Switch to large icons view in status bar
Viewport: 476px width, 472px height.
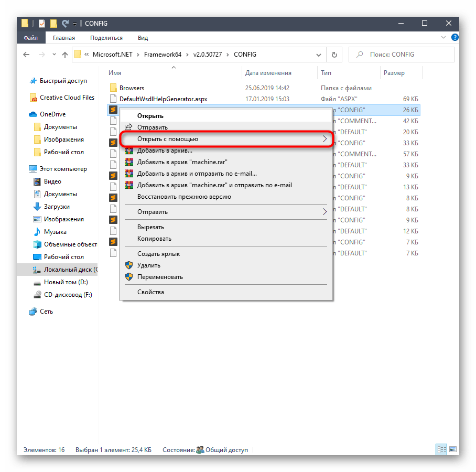point(452,449)
